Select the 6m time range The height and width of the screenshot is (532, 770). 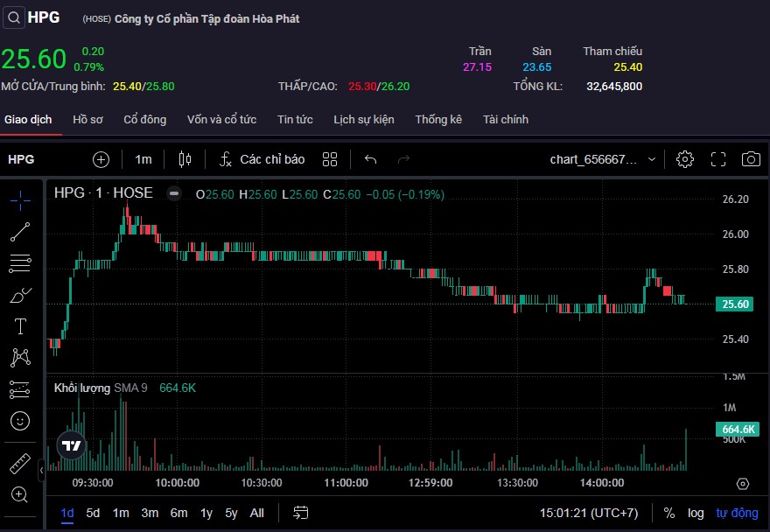point(178,513)
